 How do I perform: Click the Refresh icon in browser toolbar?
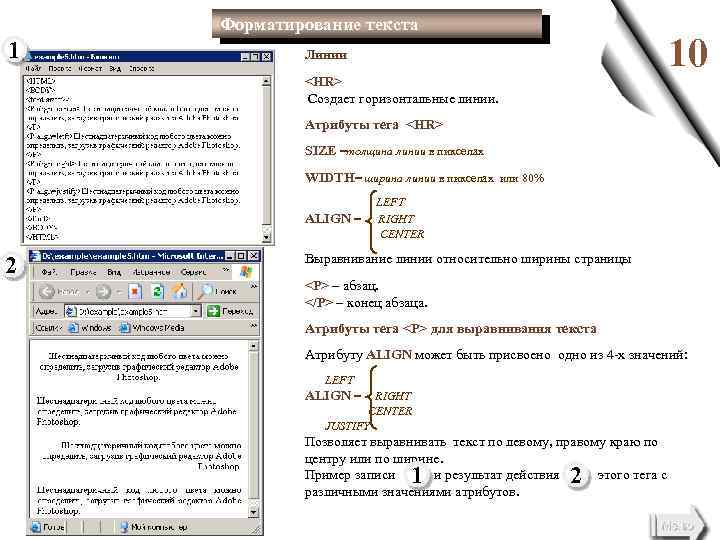point(158,291)
